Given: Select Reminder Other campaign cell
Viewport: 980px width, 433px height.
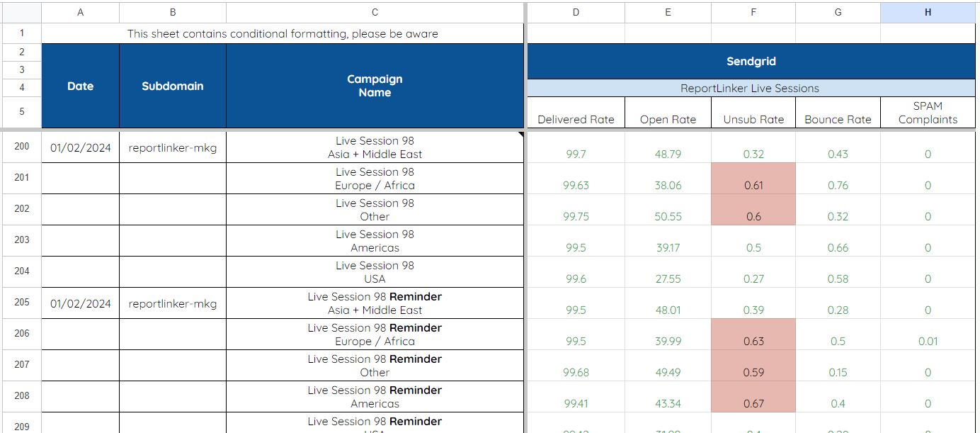Looking at the screenshot, I should tap(375, 366).
